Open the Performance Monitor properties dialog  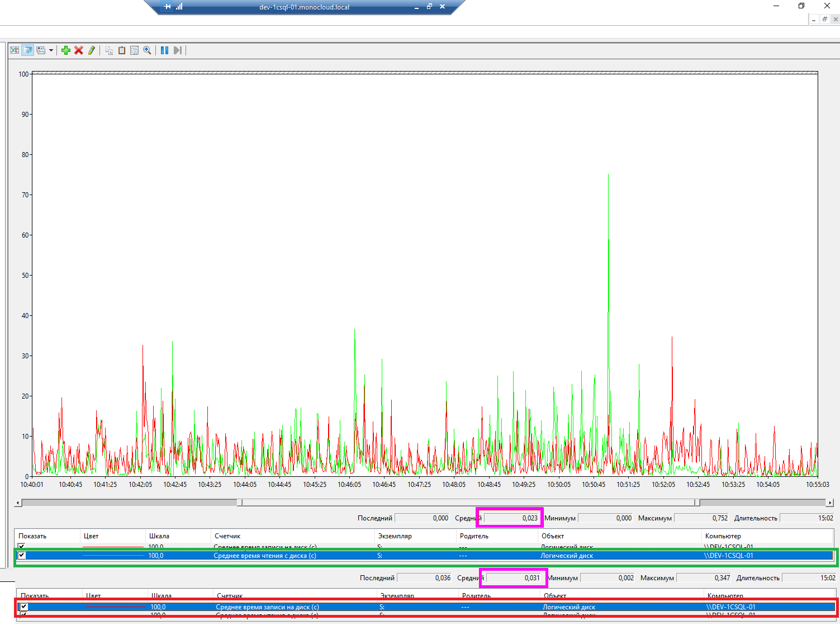134,50
